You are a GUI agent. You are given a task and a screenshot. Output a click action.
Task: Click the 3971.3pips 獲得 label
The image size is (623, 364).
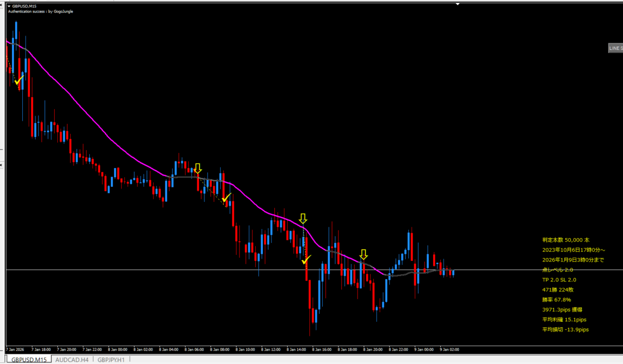(x=562, y=309)
